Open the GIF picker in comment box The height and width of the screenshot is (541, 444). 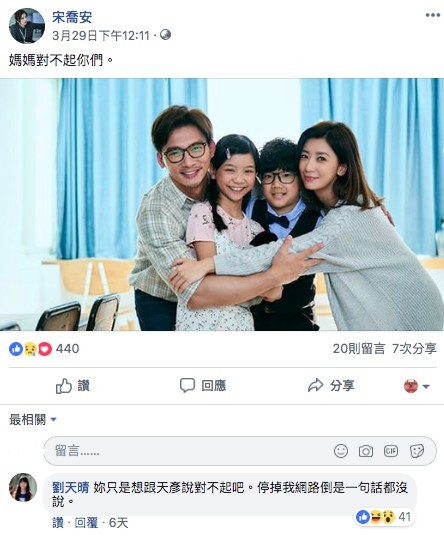click(391, 451)
